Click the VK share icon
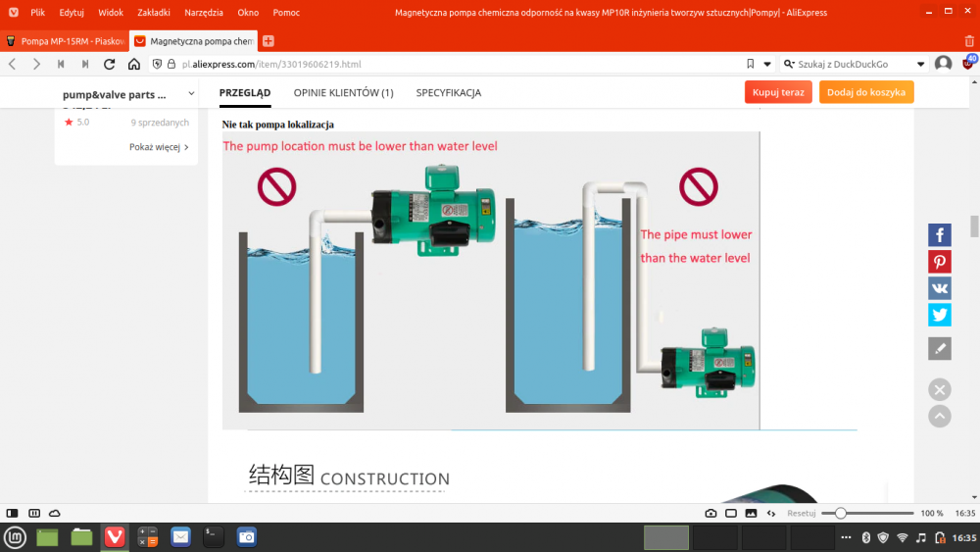Viewport: 980px width, 552px height. point(939,288)
